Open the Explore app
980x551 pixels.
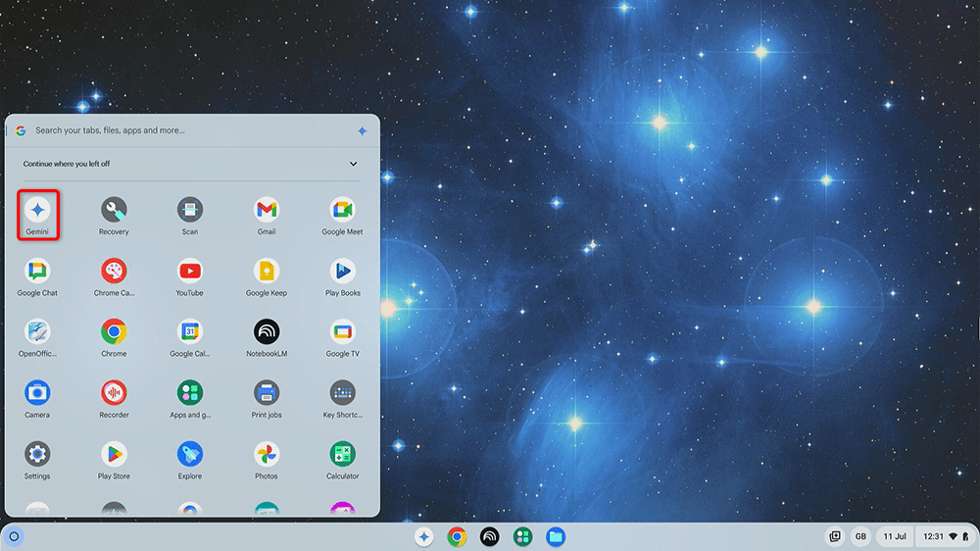coord(190,461)
